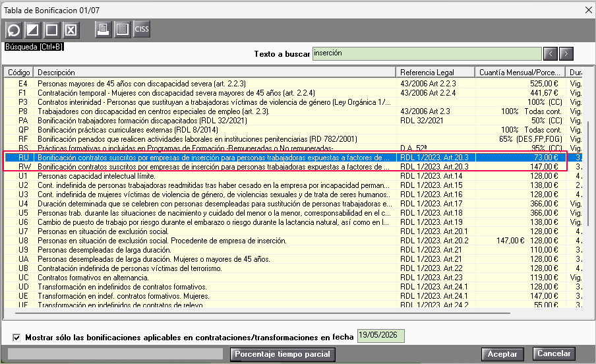596x364 pixels.
Task: Click the crossed-box toolbar icon
Action: 71,30
